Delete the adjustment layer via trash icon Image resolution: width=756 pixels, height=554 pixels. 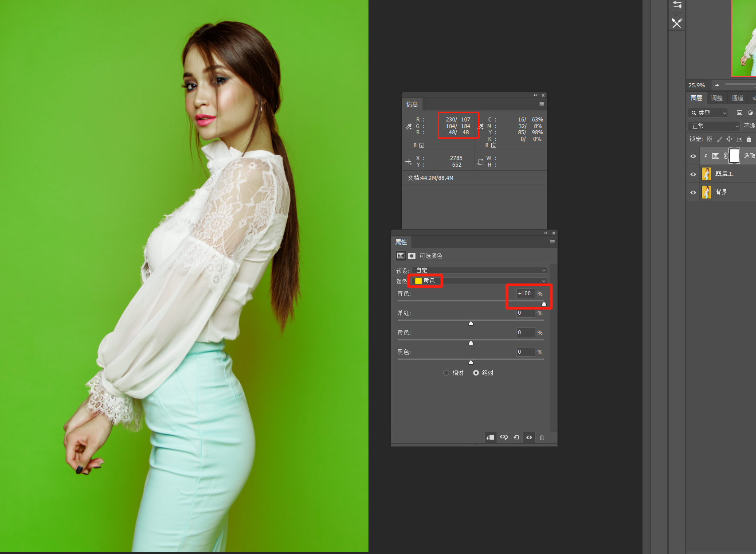point(542,437)
